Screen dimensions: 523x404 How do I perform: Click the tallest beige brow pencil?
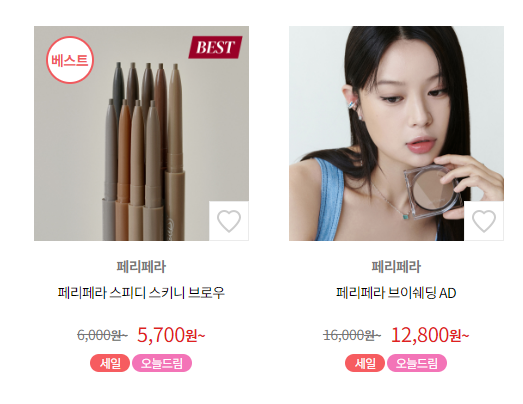point(175,152)
